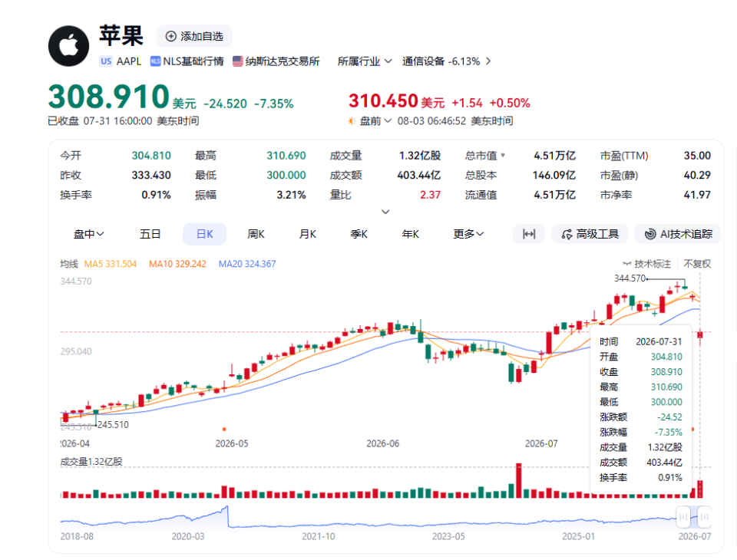Open the 总市值 dropdown arrow
This screenshot has width=737, height=560.
(503, 155)
